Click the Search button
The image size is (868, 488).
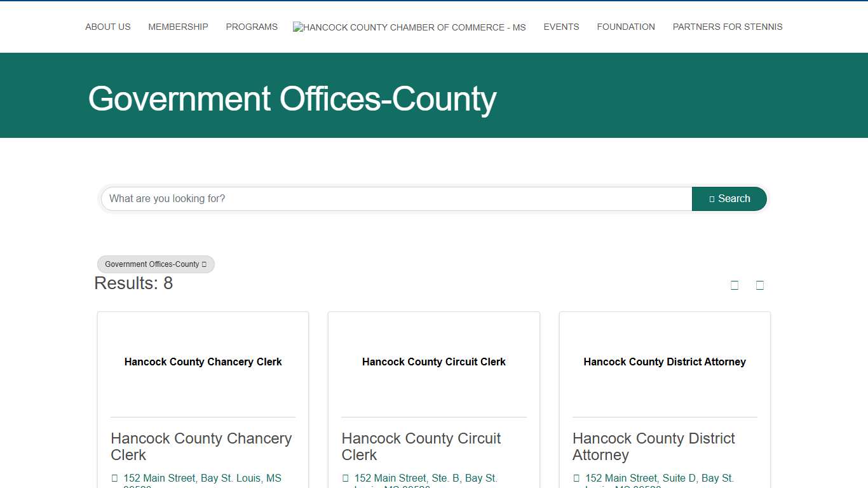[729, 198]
